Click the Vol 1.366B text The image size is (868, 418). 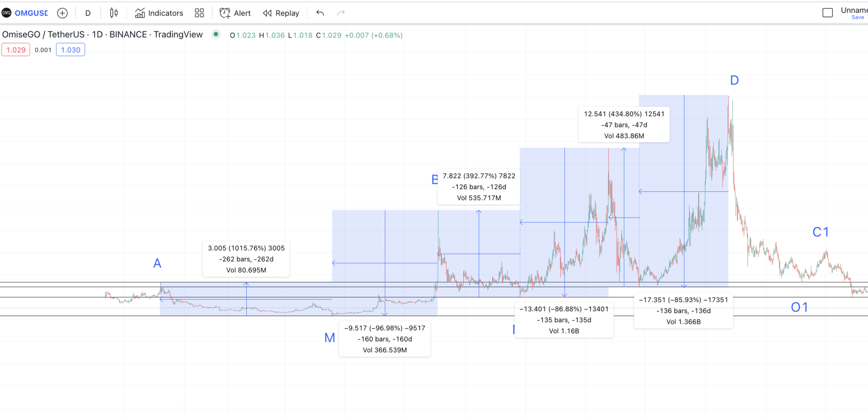point(684,322)
